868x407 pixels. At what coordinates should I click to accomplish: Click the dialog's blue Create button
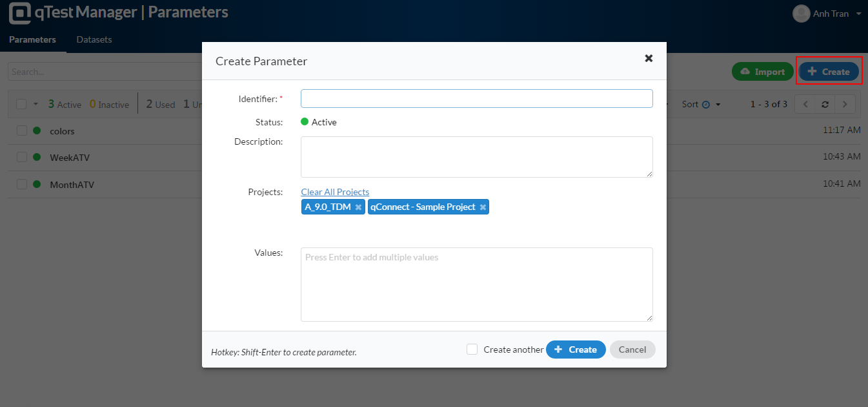coord(576,350)
